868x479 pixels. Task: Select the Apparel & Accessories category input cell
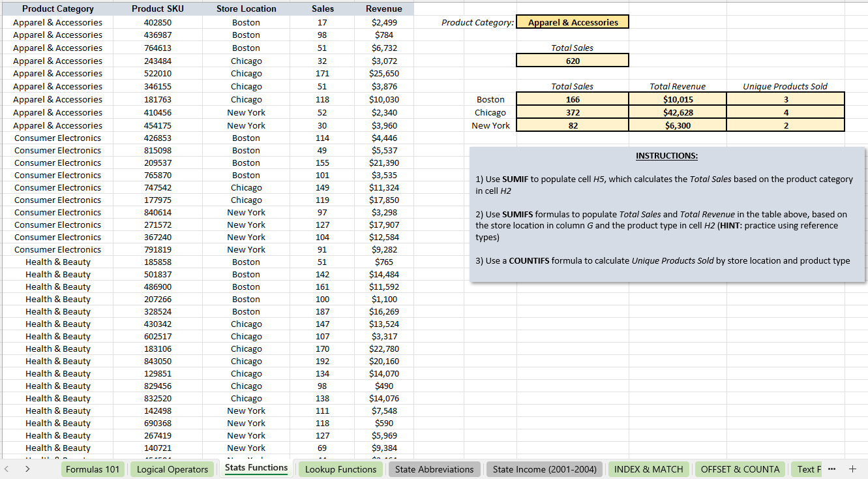pos(573,22)
